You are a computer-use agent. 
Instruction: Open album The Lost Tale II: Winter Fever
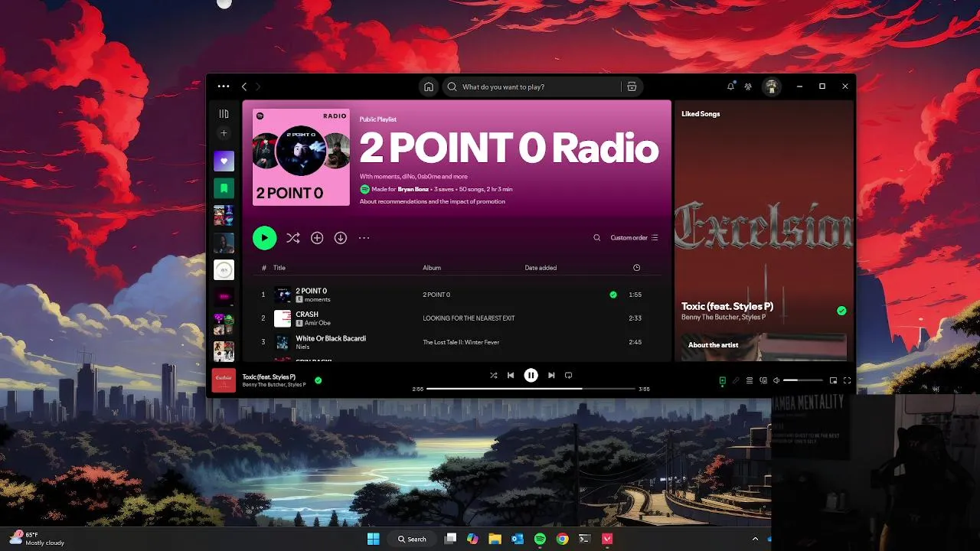tap(461, 342)
